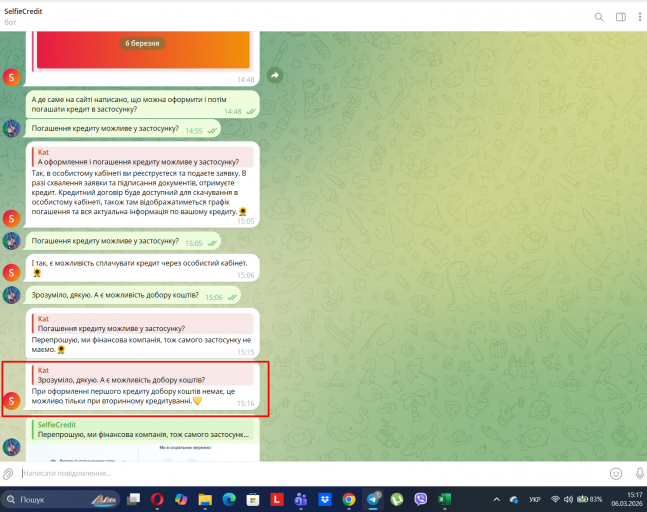Screen dimensions: 647x512
Task: Click the paperclip attach file icon
Action: pos(8,474)
